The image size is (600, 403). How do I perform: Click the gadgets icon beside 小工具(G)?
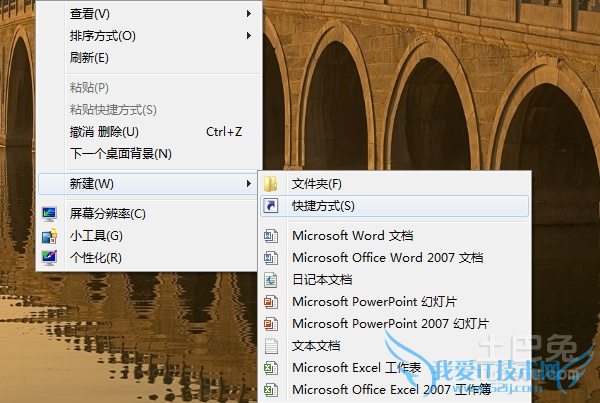click(49, 236)
